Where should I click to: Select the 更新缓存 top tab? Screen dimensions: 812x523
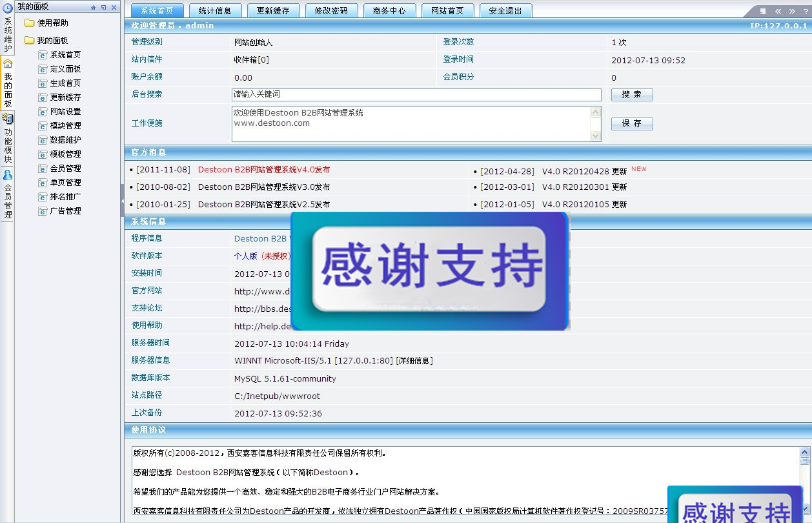pyautogui.click(x=273, y=11)
